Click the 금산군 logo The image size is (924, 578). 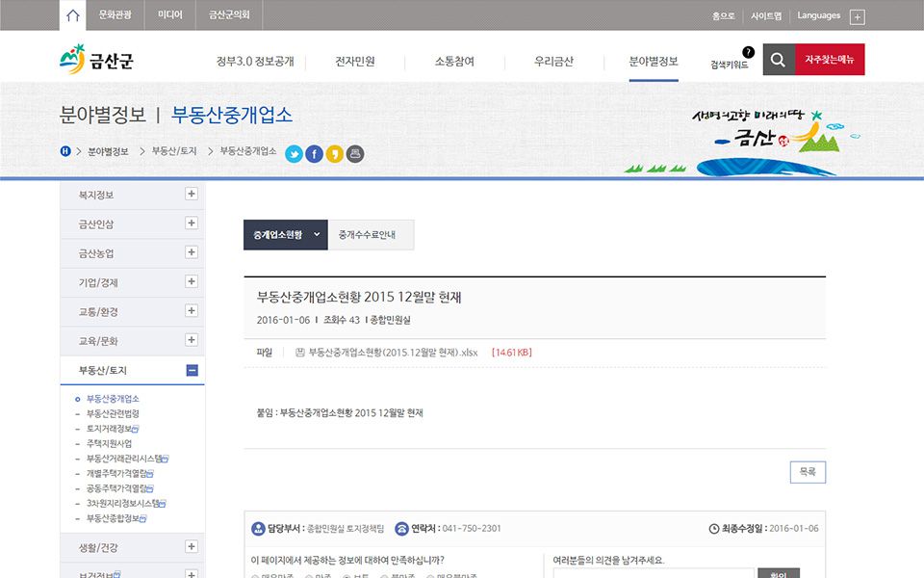pyautogui.click(x=97, y=62)
